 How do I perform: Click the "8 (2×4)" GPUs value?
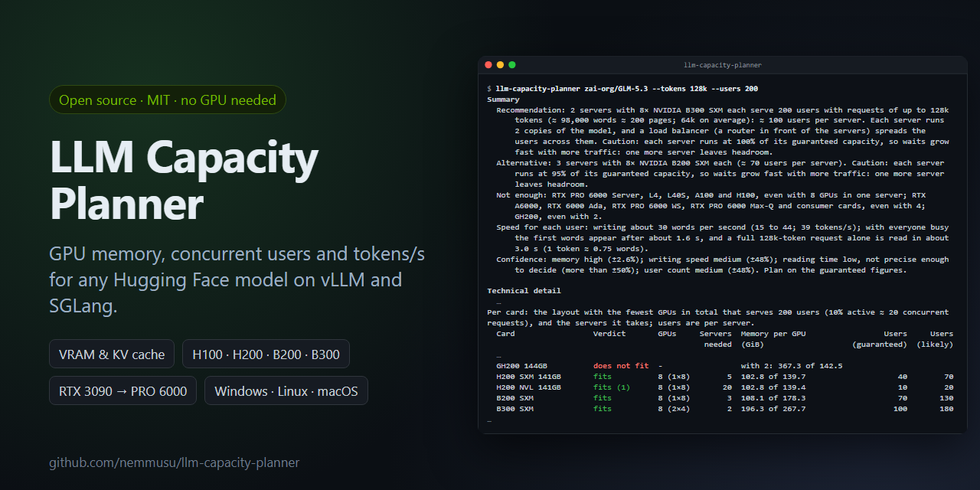[674, 409]
